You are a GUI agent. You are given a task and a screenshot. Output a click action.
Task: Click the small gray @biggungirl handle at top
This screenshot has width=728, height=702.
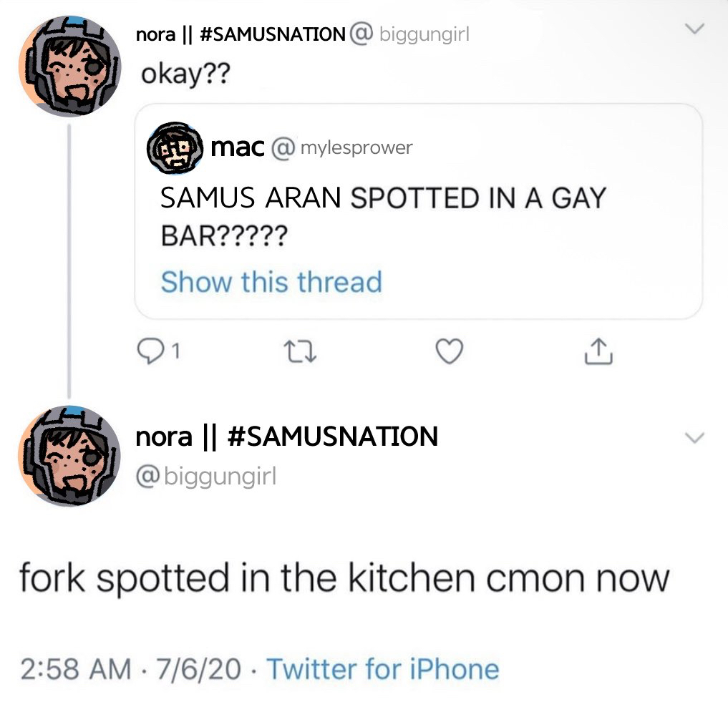411,34
